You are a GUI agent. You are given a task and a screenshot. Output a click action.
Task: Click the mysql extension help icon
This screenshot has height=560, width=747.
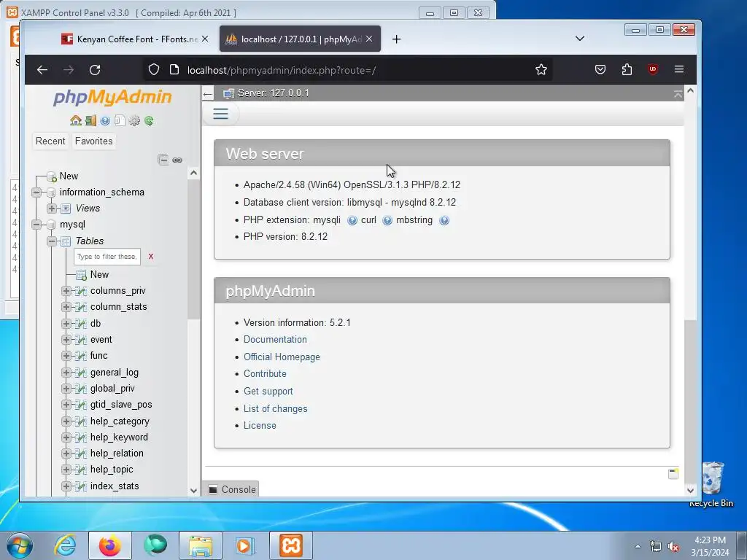352,220
